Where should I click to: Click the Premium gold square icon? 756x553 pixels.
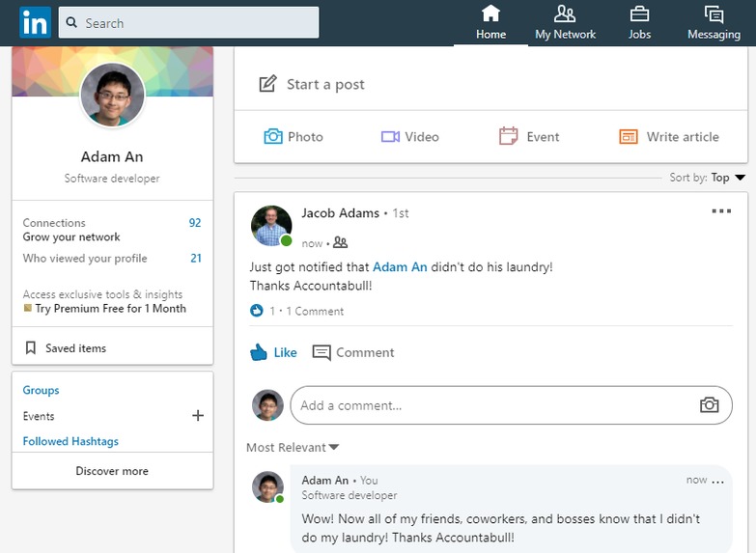tap(28, 308)
